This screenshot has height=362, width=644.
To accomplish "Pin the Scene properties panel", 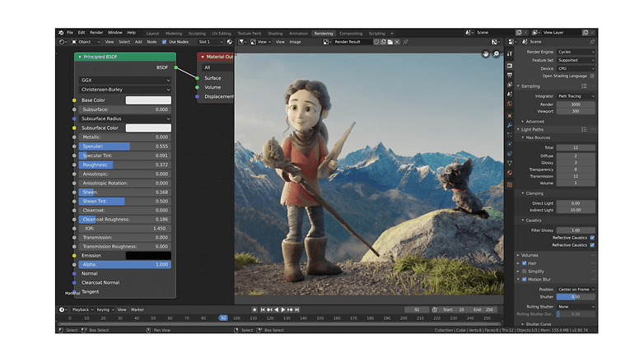I will (x=592, y=42).
